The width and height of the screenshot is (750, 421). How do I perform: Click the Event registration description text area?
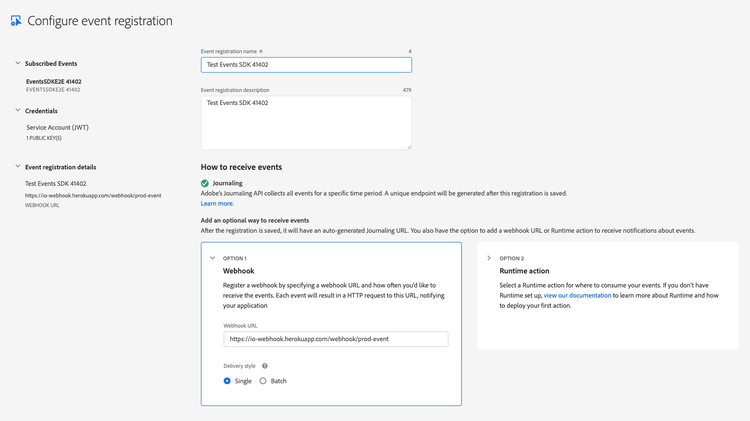coord(306,122)
